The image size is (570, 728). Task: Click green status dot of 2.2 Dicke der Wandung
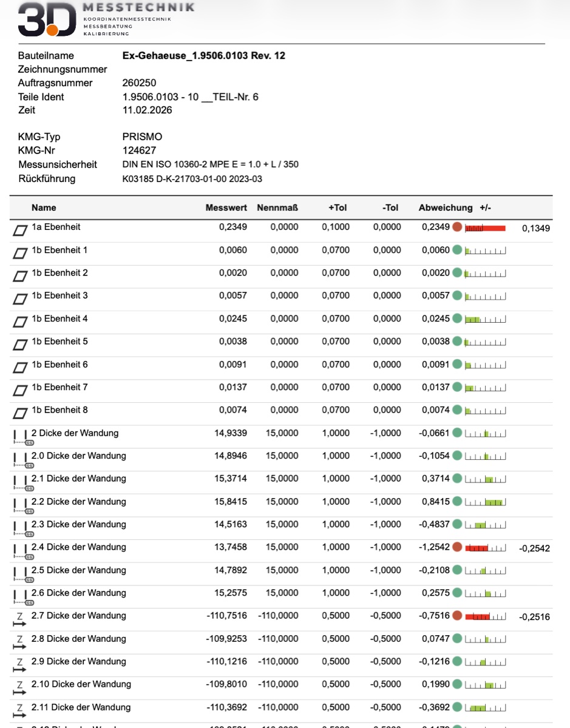click(x=457, y=502)
